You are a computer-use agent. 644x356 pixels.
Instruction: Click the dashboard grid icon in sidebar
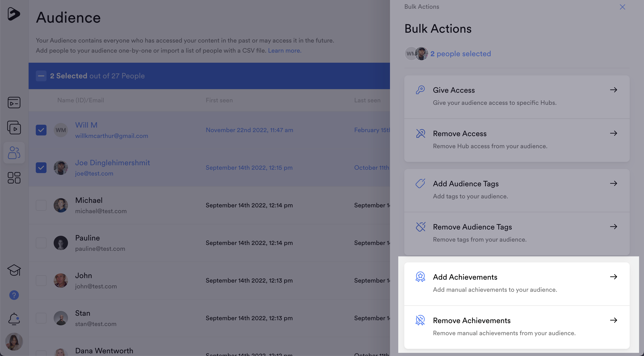click(x=14, y=178)
